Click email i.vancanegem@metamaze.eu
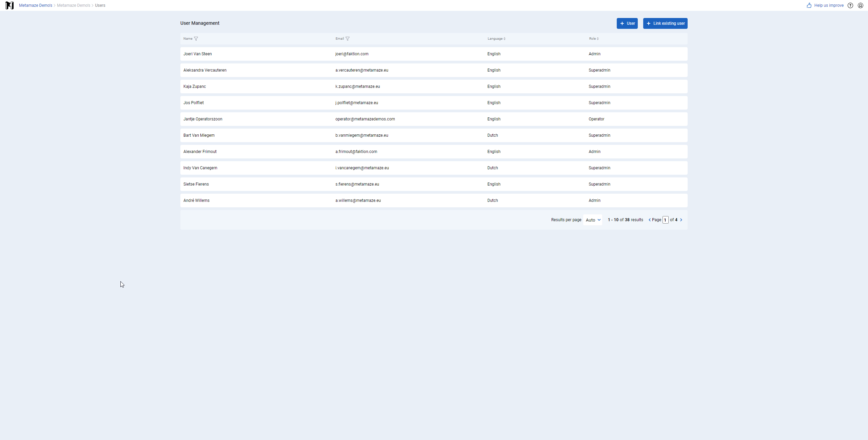868x440 pixels. point(362,168)
